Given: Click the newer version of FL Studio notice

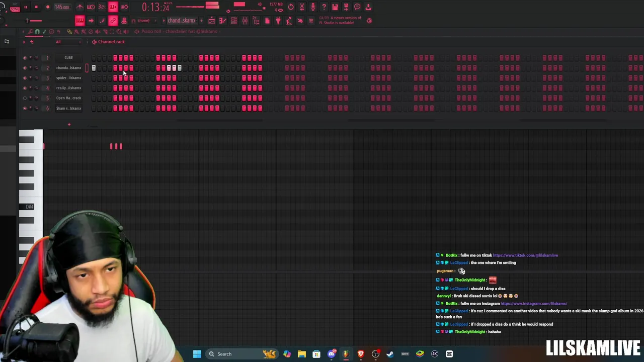Looking at the screenshot, I should 340,21.
